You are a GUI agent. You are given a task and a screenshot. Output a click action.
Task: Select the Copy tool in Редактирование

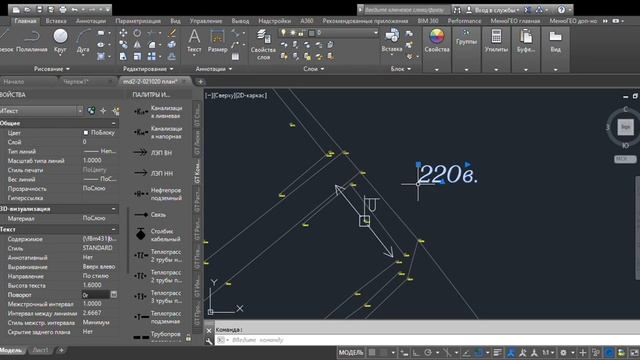click(x=123, y=44)
